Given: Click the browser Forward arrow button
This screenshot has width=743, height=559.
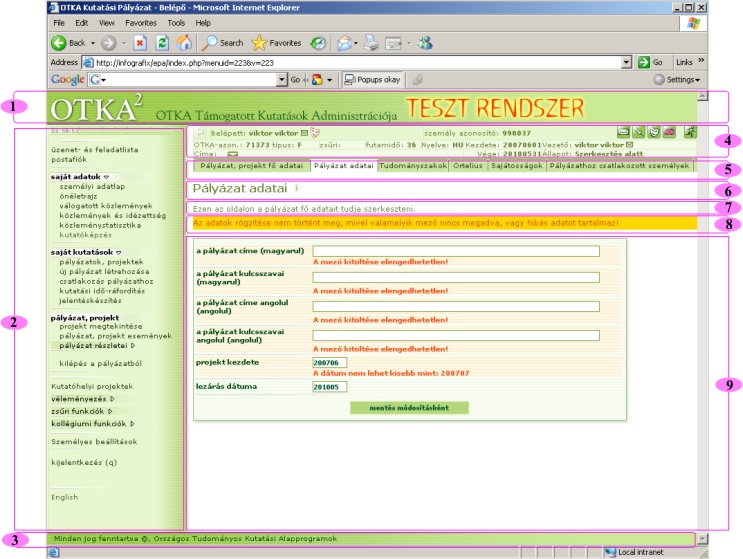Looking at the screenshot, I should point(109,43).
